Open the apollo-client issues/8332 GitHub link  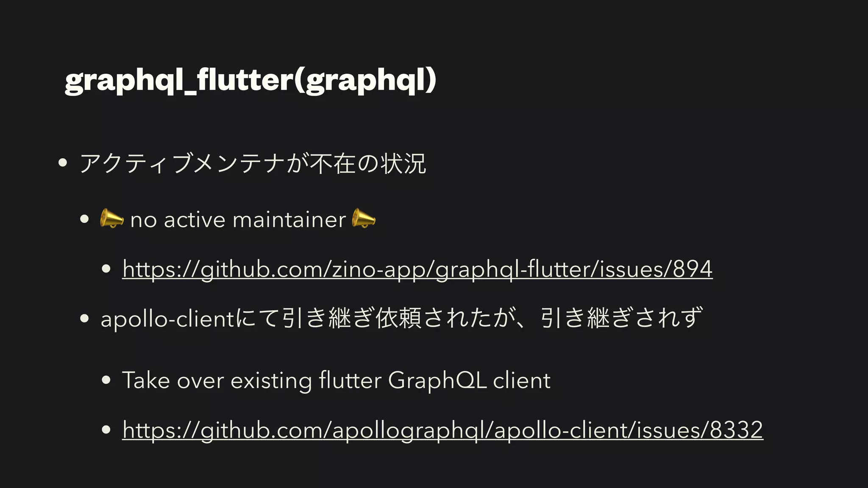click(442, 430)
